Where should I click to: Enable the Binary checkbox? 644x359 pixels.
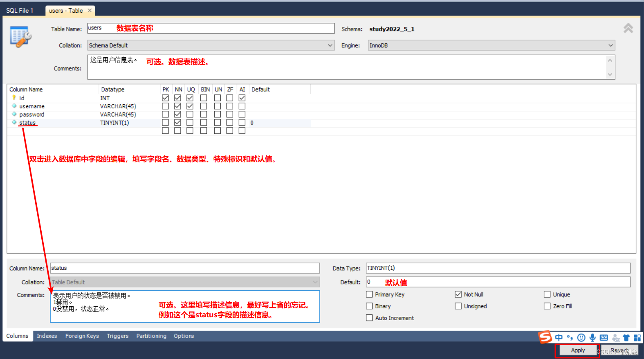tap(369, 306)
